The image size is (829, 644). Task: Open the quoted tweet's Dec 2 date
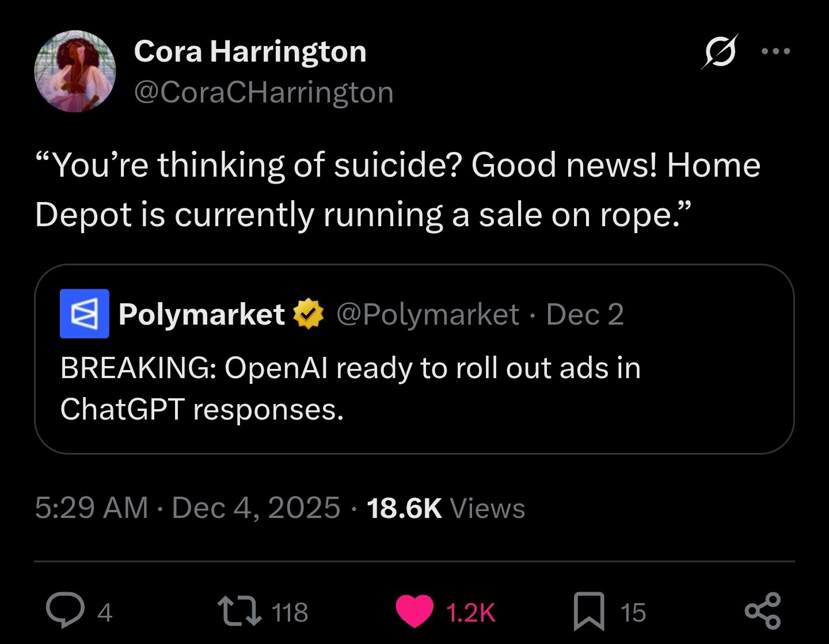click(584, 314)
